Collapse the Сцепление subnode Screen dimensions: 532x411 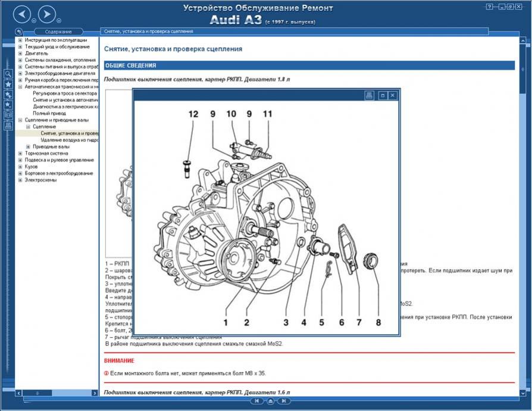(29, 127)
